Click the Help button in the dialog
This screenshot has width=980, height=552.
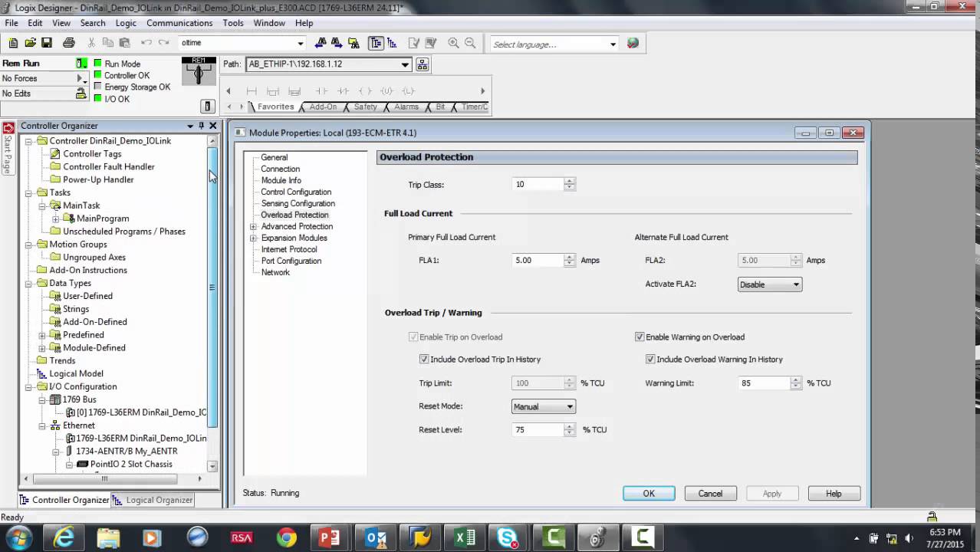pyautogui.click(x=834, y=494)
